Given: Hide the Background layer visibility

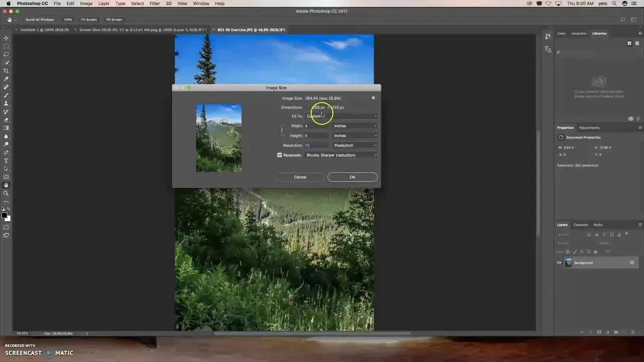Looking at the screenshot, I should pos(559,262).
